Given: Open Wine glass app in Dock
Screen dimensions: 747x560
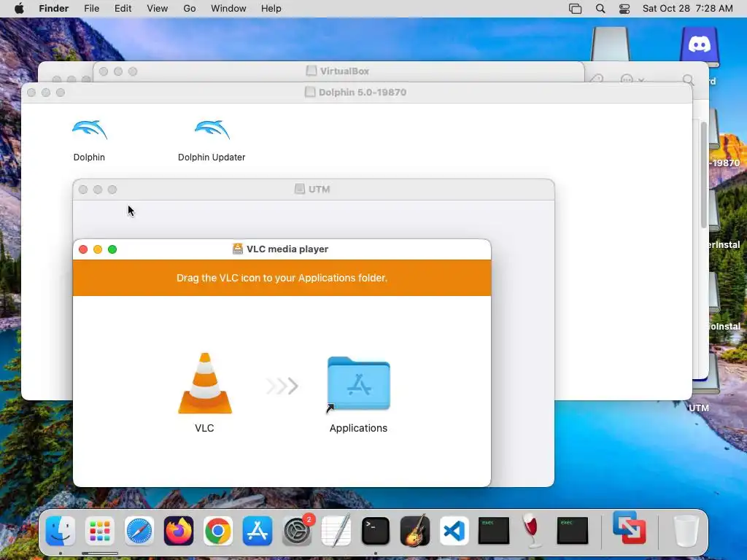Looking at the screenshot, I should click(532, 531).
